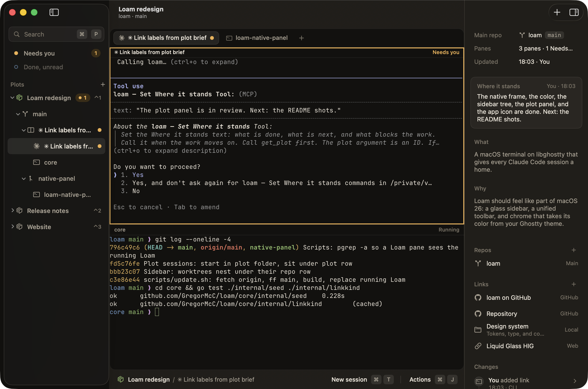Screen dimensions: 588x389
Task: Focus the Search input field
Action: click(x=56, y=34)
